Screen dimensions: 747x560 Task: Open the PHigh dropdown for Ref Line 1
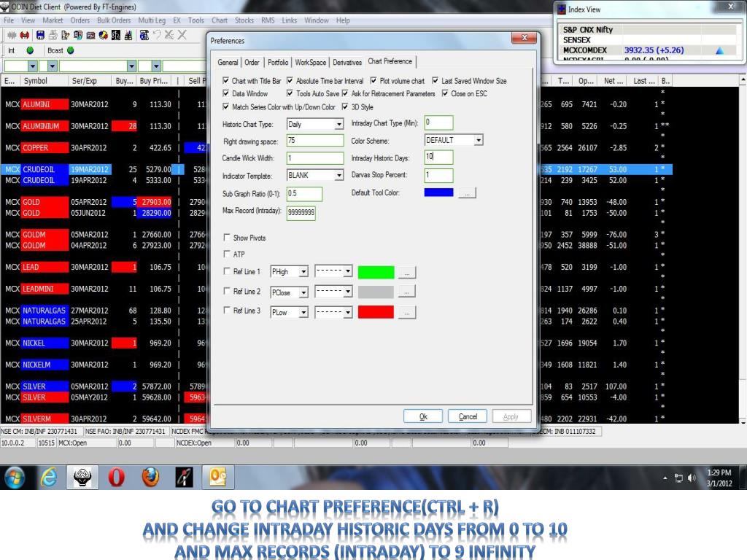pyautogui.click(x=303, y=272)
